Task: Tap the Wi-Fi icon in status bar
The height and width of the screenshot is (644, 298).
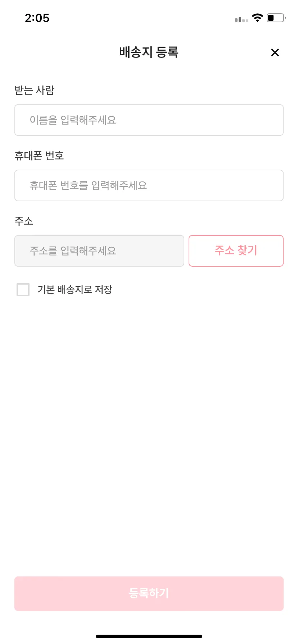Action: [257, 18]
